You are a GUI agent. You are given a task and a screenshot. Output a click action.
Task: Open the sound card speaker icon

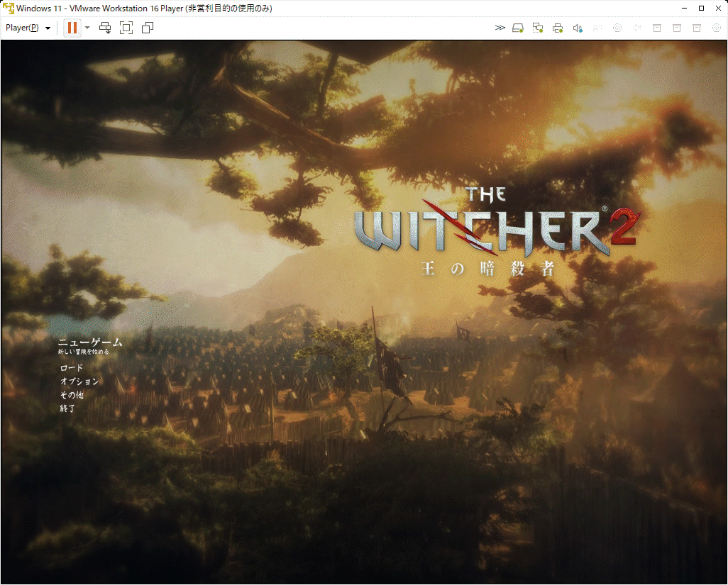(578, 28)
